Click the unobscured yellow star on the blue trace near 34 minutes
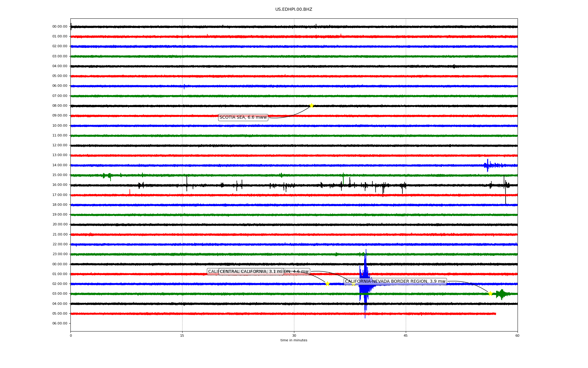The image size is (588, 368). click(x=327, y=284)
